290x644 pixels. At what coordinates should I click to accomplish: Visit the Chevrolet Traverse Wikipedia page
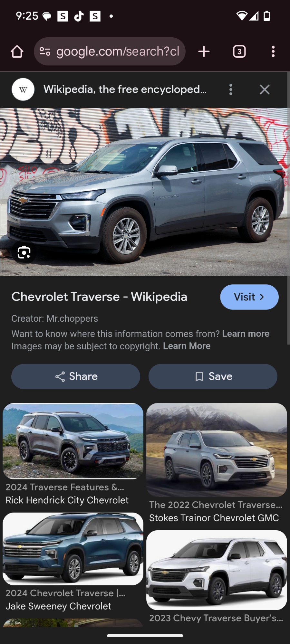pyautogui.click(x=249, y=297)
